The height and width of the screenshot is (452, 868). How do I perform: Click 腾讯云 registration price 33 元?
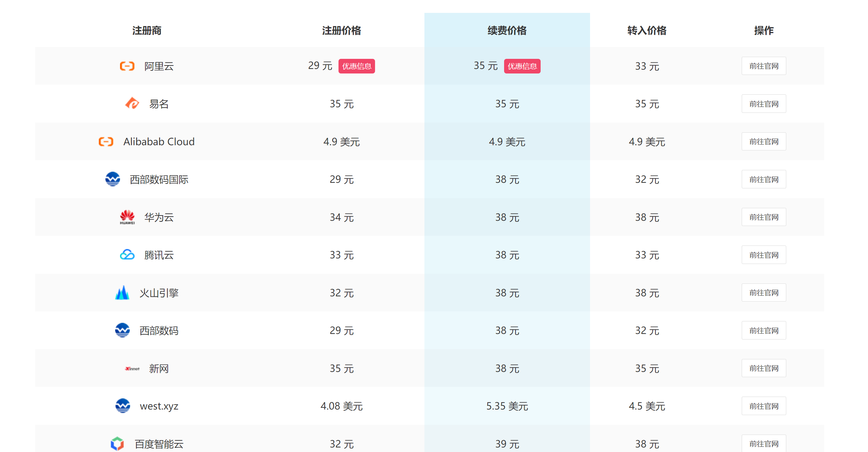point(341,255)
